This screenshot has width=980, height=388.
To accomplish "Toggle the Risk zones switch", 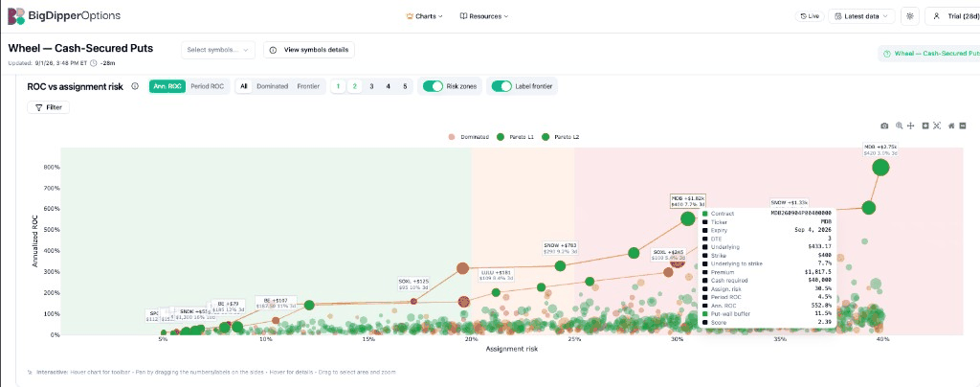I will click(433, 86).
